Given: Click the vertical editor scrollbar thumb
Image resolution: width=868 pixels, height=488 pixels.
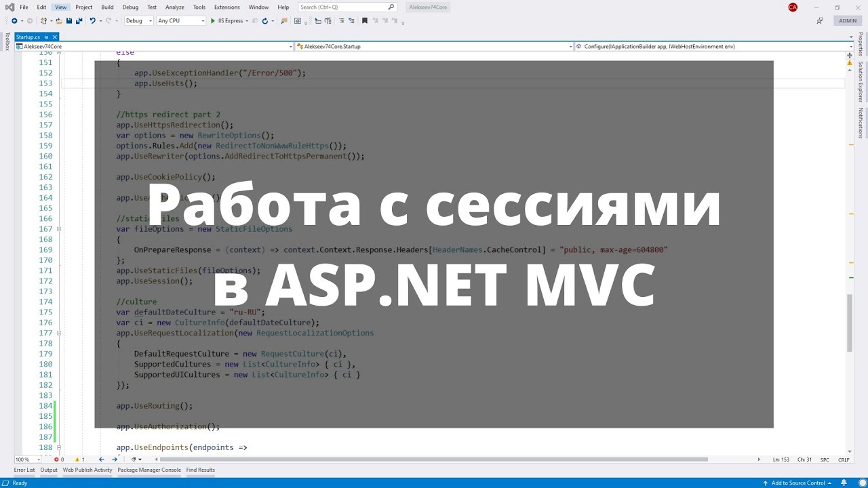Looking at the screenshot, I should (x=850, y=323).
